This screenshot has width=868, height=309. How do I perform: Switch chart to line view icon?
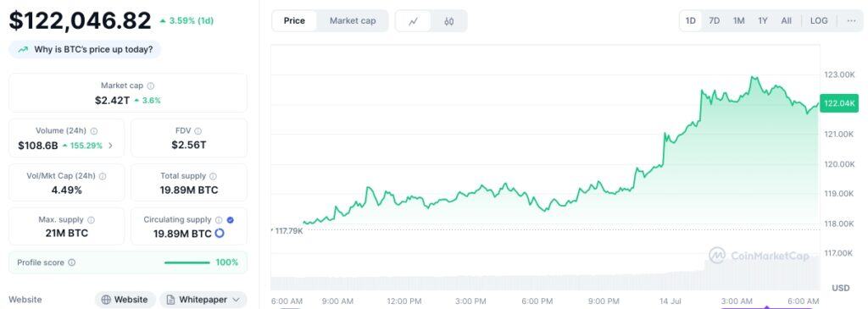(413, 21)
